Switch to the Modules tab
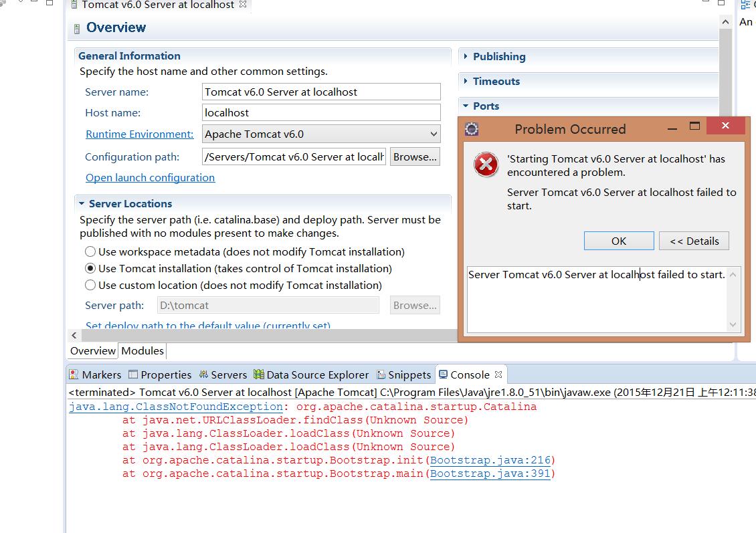Viewport: 756px width, 533px height. pos(143,350)
